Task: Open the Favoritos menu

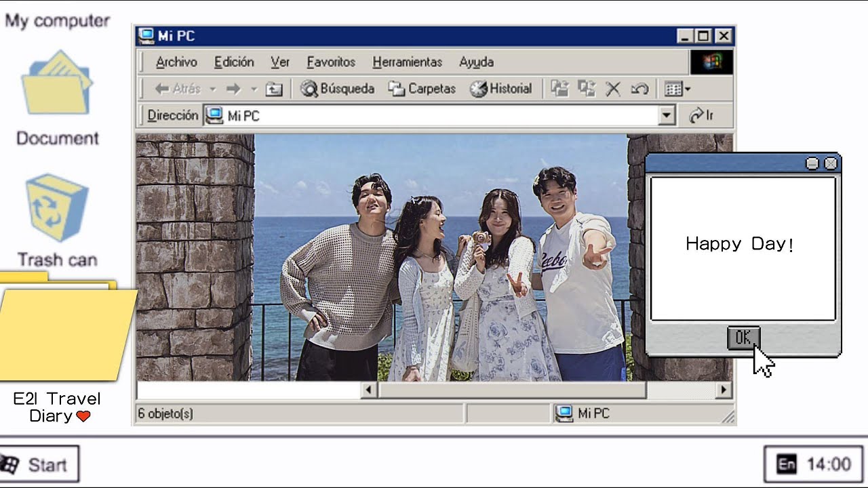Action: (x=331, y=62)
